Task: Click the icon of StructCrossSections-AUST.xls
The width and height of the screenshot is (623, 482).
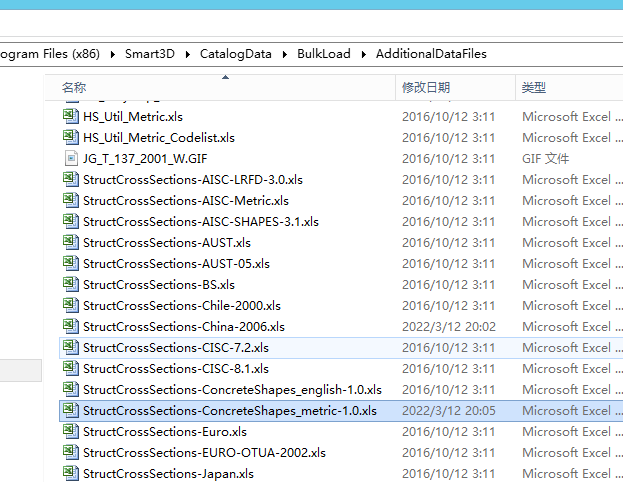Action: tap(71, 242)
